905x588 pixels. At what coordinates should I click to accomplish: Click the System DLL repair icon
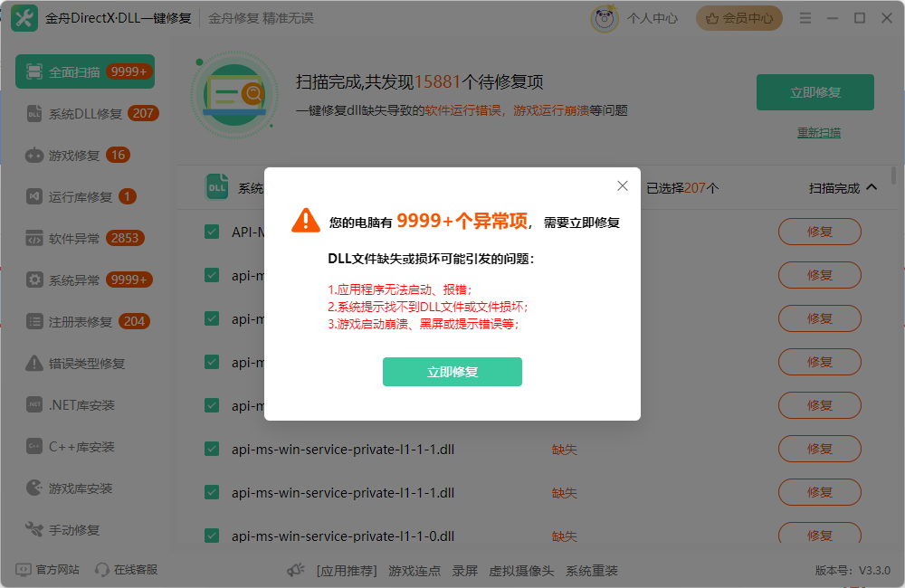pos(34,114)
